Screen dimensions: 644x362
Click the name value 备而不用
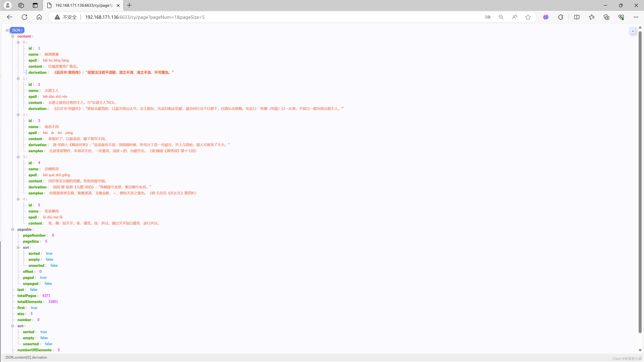click(52, 127)
